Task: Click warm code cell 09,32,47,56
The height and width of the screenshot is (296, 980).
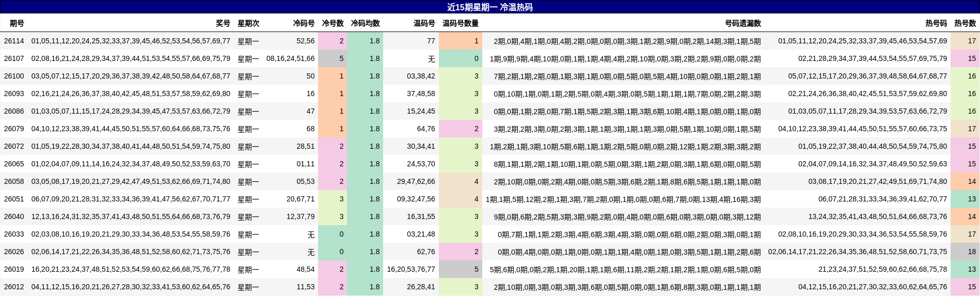Action: tap(416, 199)
